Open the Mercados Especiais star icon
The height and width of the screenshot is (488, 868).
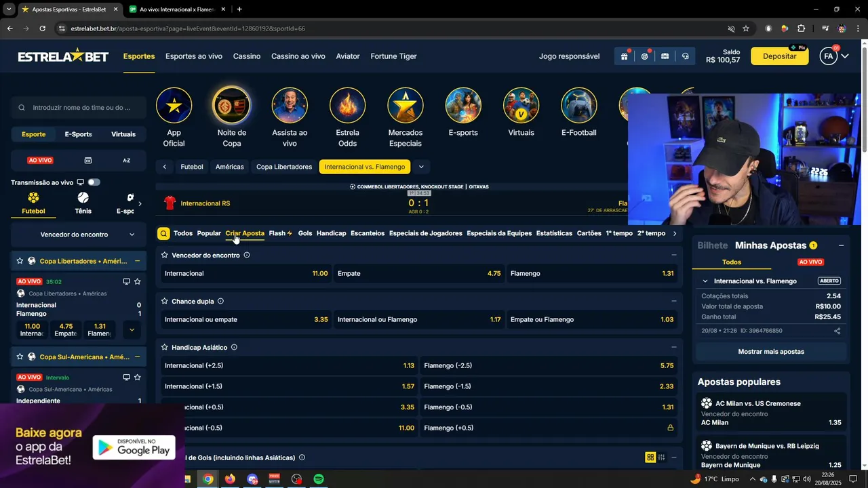406,105
